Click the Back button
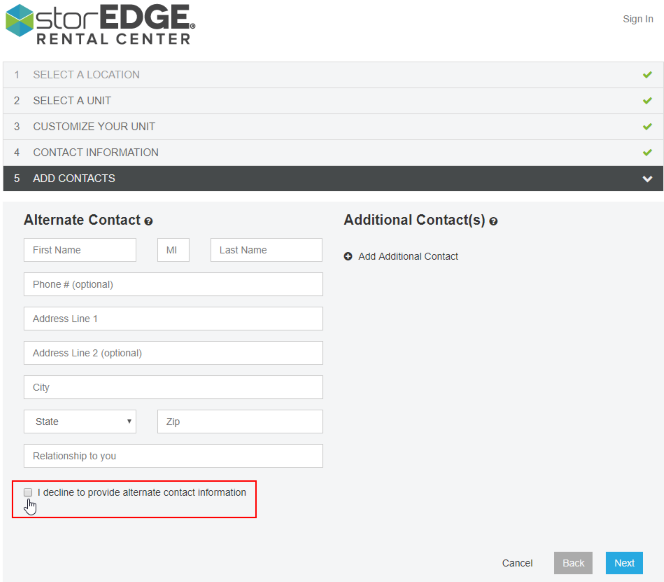The image size is (664, 582). [573, 563]
